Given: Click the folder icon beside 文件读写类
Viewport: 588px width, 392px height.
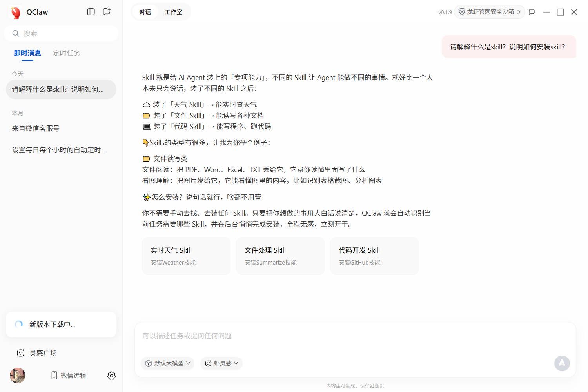Looking at the screenshot, I should coord(147,159).
